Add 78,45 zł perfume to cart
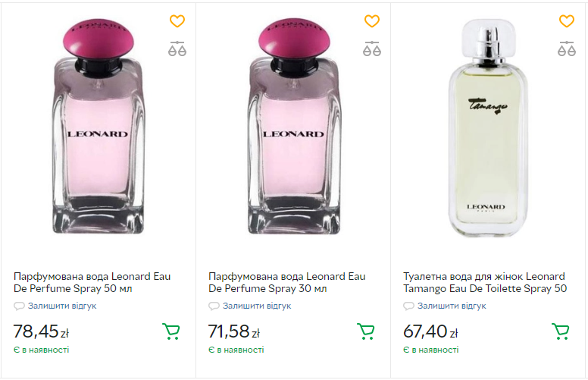 pyautogui.click(x=171, y=331)
